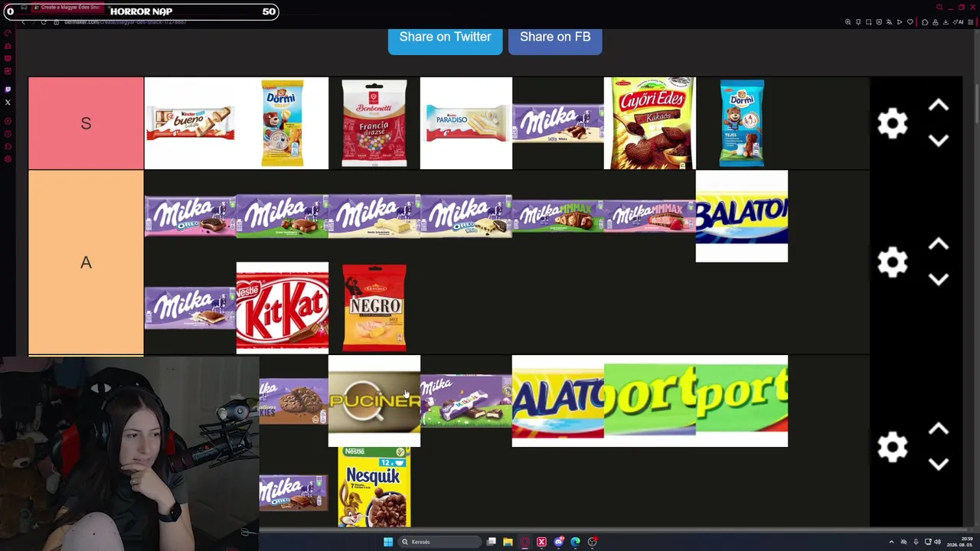Move the third tier row down
This screenshot has height=551, width=980.
click(939, 464)
